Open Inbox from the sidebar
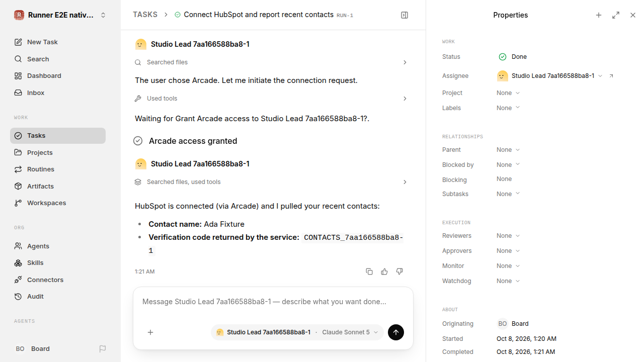This screenshot has height=362, width=644. 58,93
